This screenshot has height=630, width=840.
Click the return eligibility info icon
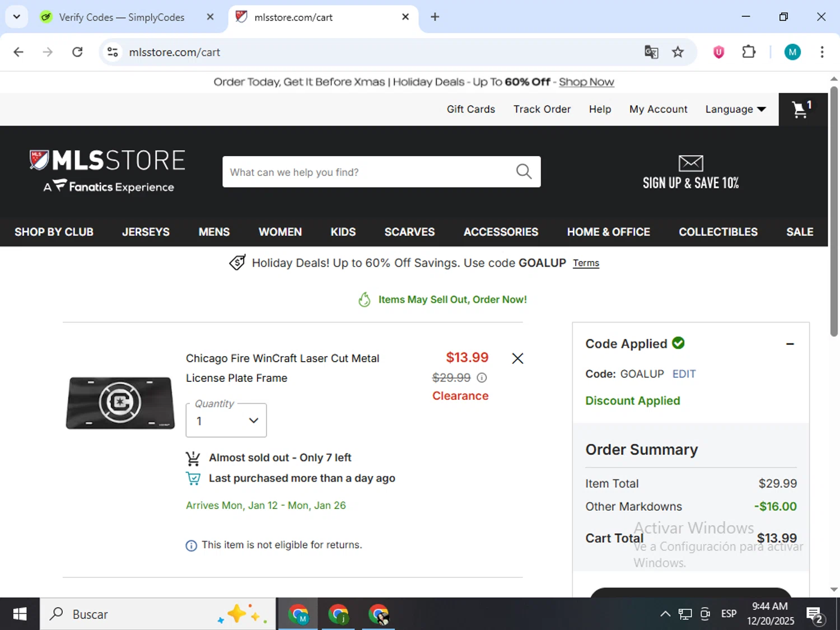pos(191,545)
